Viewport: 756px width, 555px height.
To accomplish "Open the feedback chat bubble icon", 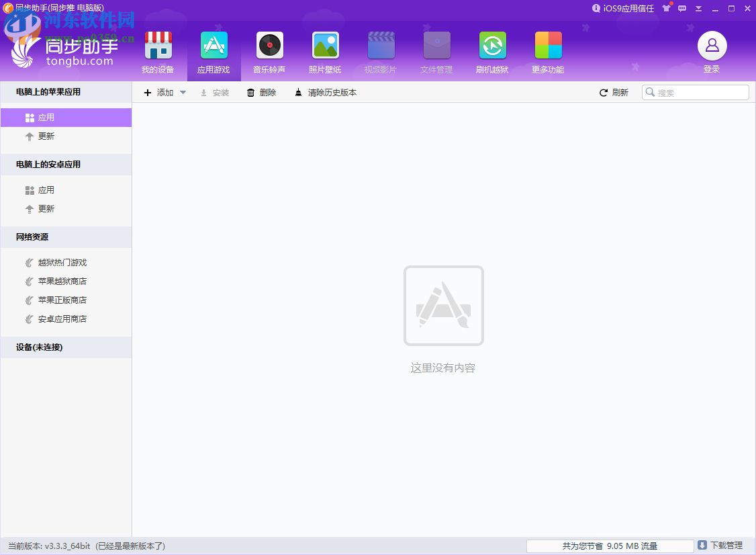I will (x=682, y=8).
